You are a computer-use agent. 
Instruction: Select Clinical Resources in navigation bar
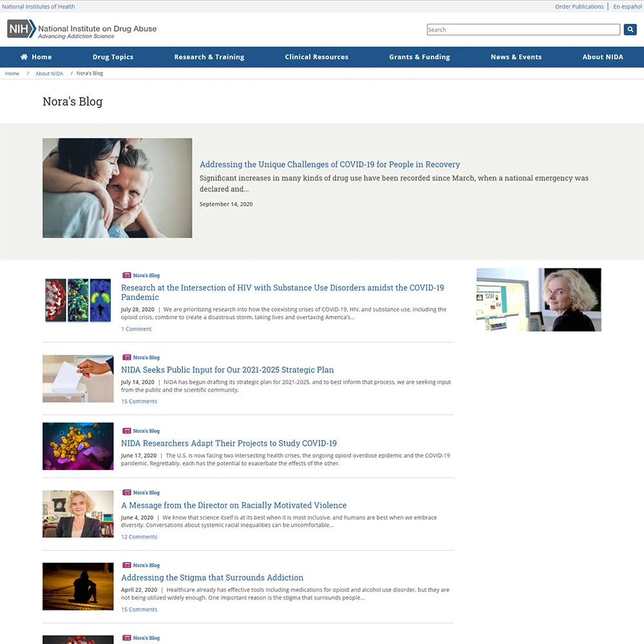click(316, 57)
